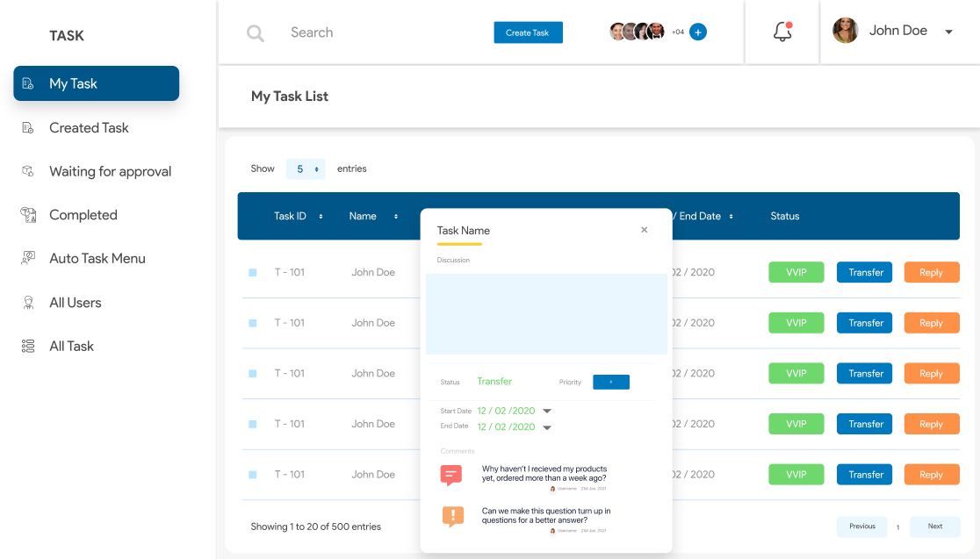Select the Completed tasks icon
This screenshot has width=980, height=559.
coord(27,214)
